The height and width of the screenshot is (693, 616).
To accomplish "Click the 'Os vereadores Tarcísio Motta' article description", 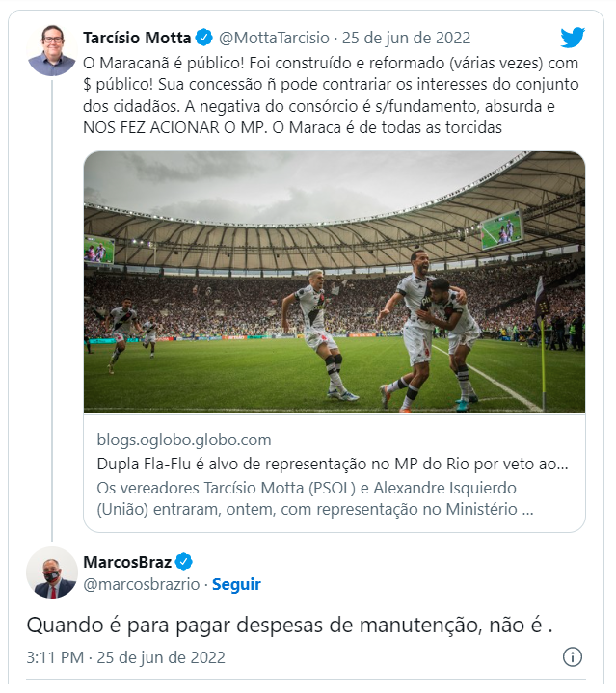I will (314, 487).
